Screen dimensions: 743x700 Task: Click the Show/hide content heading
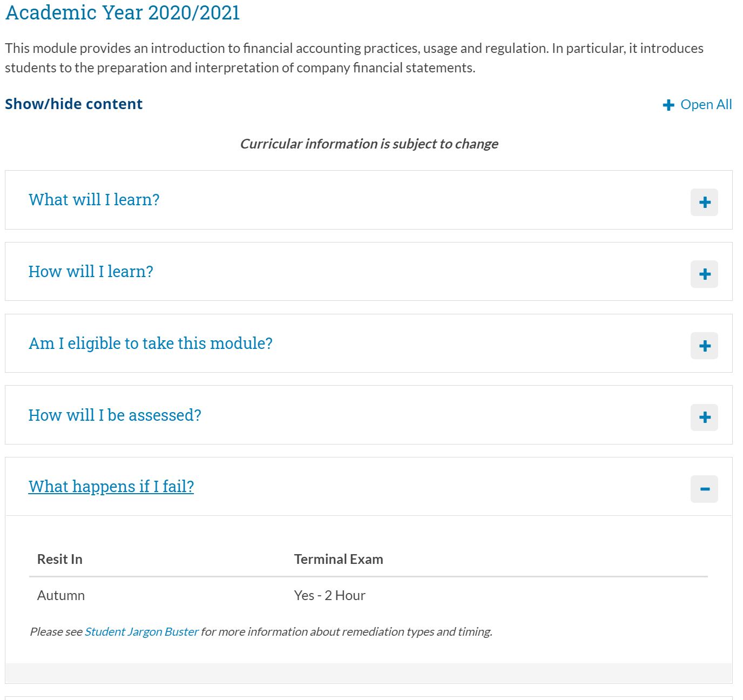(73, 104)
